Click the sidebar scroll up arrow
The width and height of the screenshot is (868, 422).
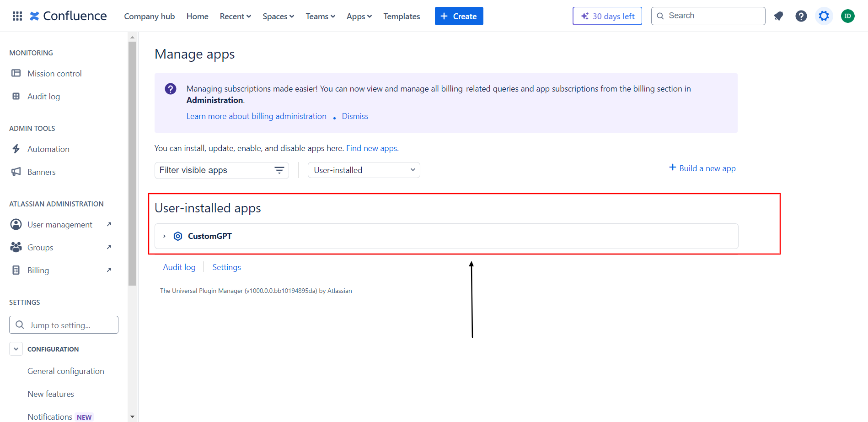133,37
